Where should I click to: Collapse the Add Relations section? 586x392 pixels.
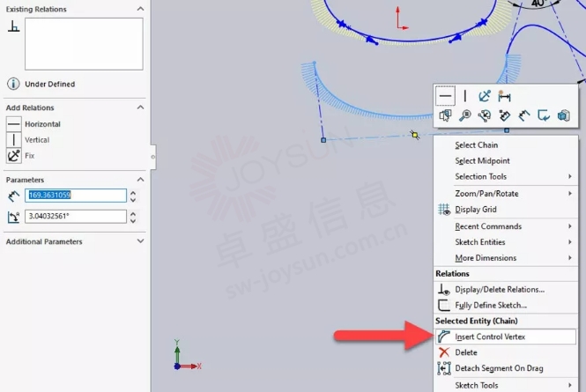pos(140,107)
